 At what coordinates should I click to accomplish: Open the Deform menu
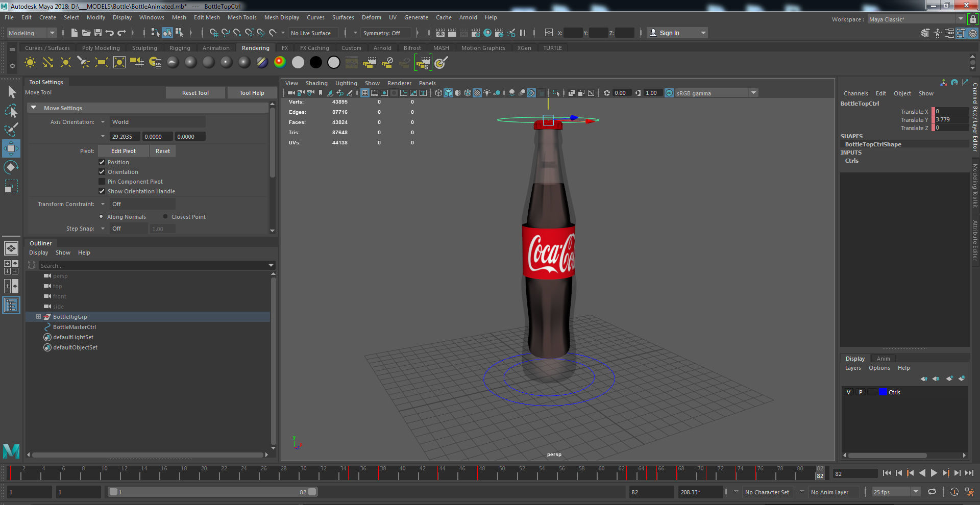pos(372,17)
